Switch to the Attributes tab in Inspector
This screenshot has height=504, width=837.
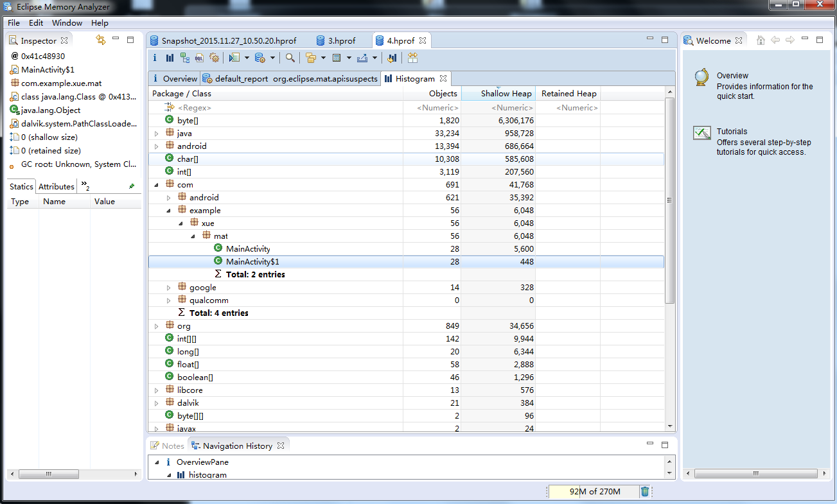pyautogui.click(x=57, y=186)
